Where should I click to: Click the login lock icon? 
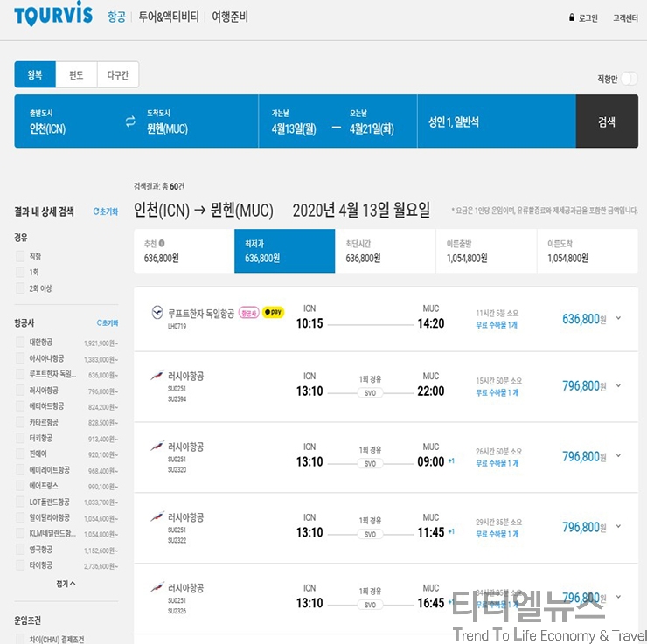coord(572,17)
